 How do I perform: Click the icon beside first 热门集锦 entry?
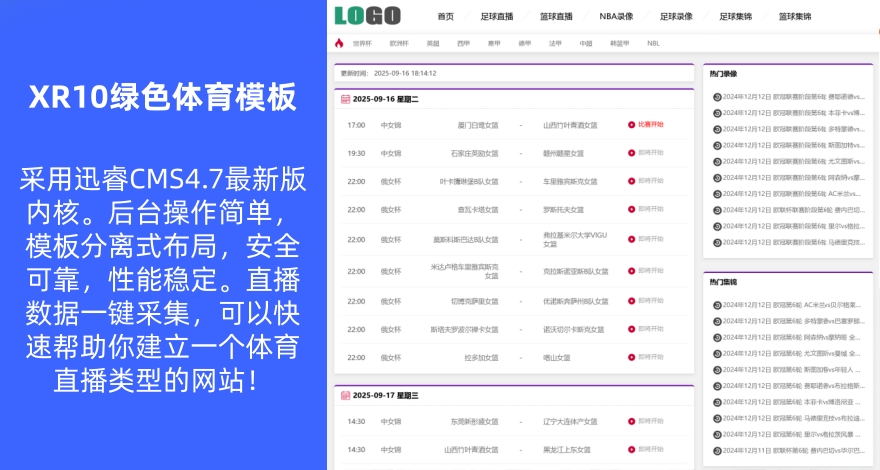(x=716, y=304)
